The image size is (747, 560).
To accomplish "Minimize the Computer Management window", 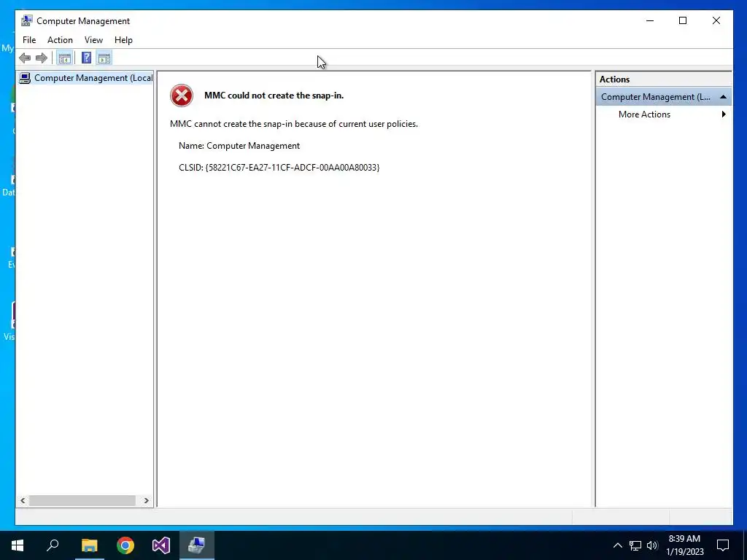I will pyautogui.click(x=650, y=20).
